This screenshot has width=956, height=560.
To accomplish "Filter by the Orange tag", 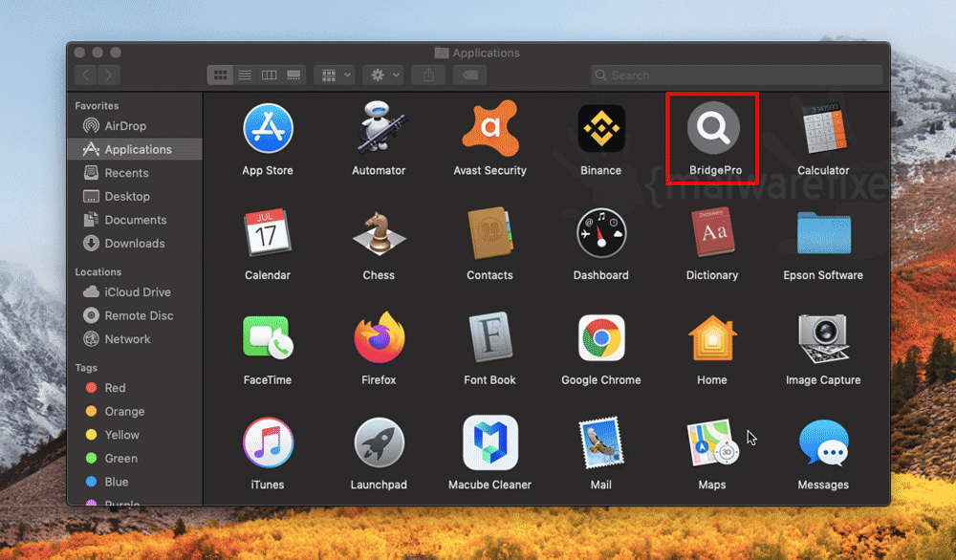I will point(134,411).
